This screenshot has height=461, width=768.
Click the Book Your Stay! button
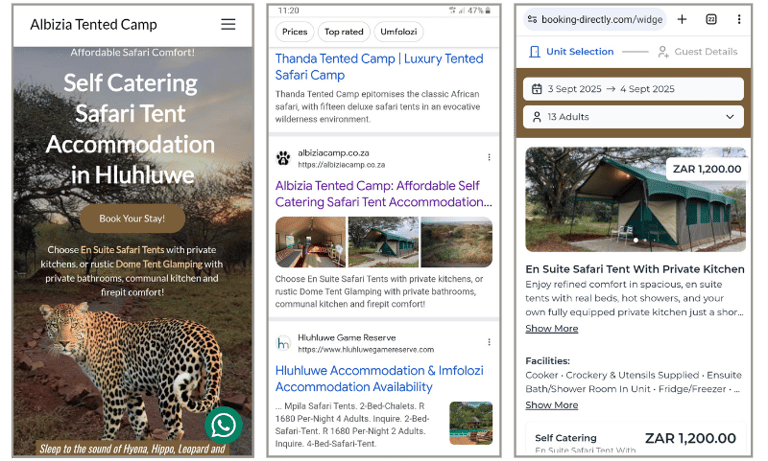132,218
